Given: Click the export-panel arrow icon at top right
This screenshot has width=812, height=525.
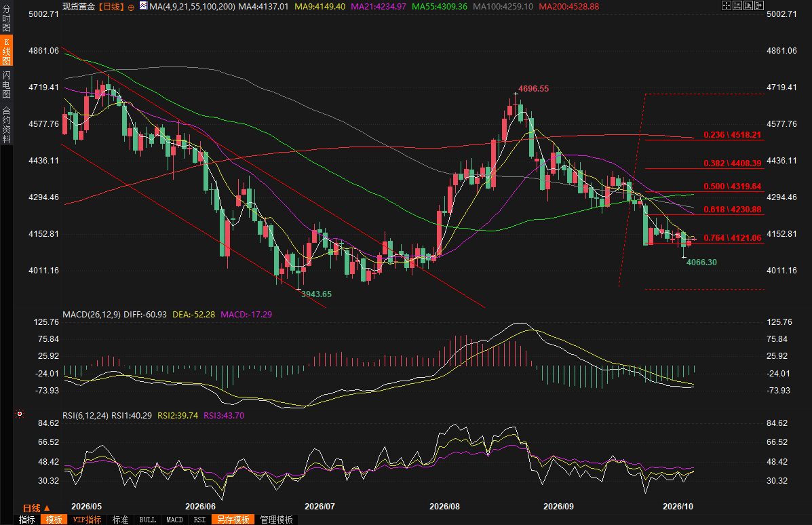Looking at the screenshot, I should (759, 5).
